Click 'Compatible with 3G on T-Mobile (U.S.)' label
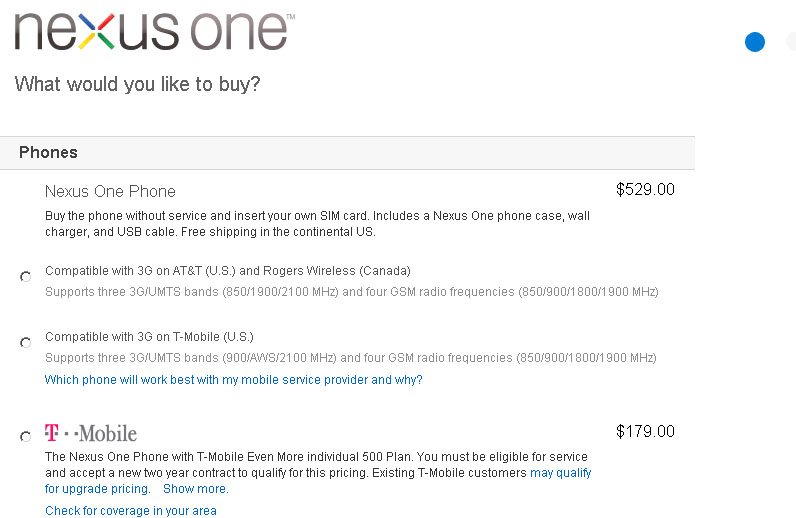This screenshot has height=518, width=796. [149, 337]
